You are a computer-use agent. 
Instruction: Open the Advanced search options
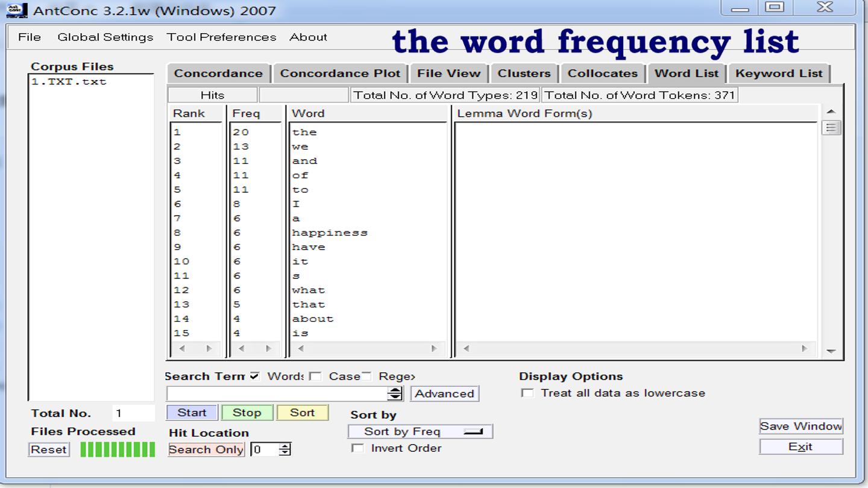tap(445, 393)
